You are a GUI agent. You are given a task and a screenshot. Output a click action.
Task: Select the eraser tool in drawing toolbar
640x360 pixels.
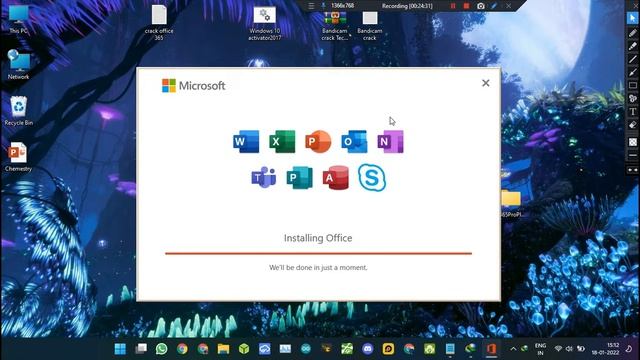(633, 125)
